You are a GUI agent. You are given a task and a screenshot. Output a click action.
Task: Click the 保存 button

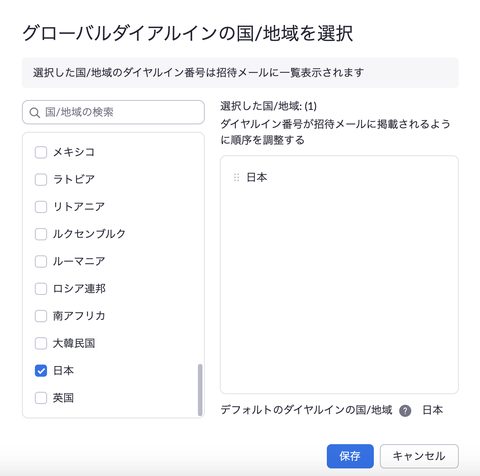pyautogui.click(x=350, y=456)
